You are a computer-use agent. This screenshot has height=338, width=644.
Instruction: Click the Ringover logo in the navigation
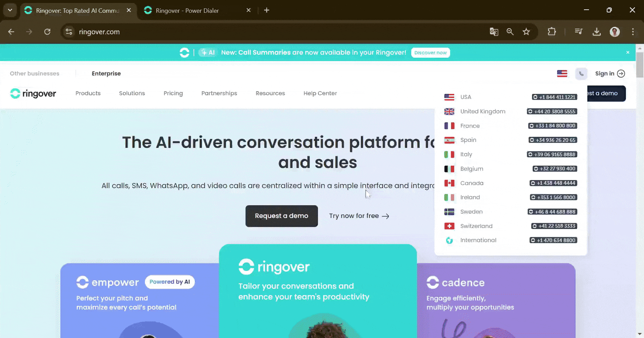coord(33,93)
